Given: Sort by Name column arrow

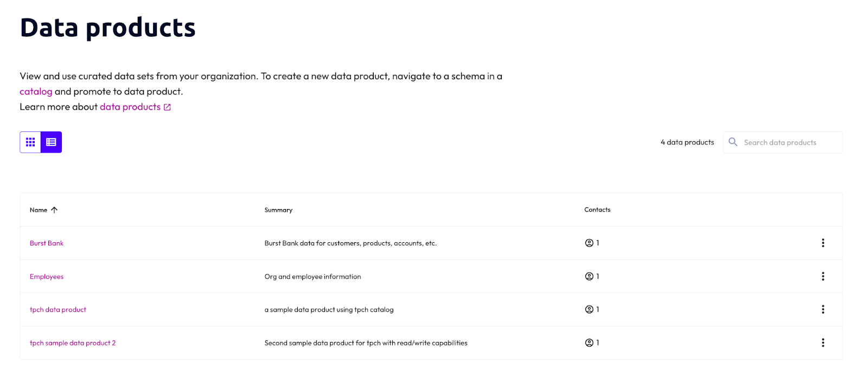Looking at the screenshot, I should click(54, 210).
